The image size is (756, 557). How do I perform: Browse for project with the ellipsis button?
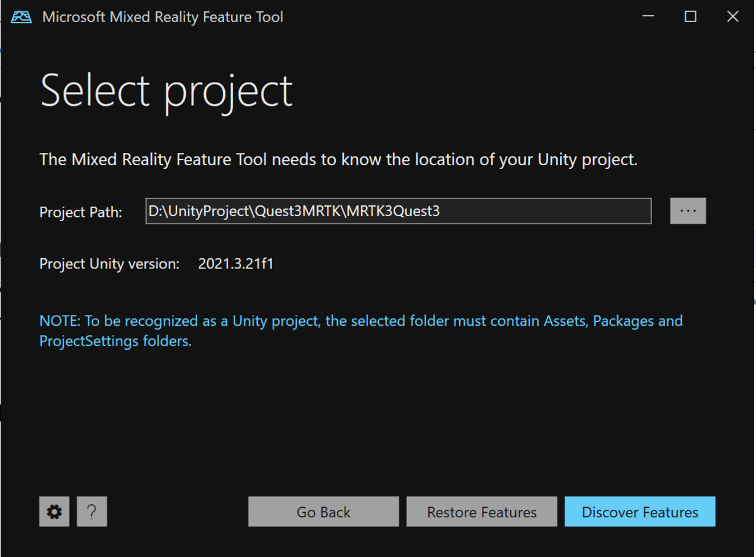(688, 211)
